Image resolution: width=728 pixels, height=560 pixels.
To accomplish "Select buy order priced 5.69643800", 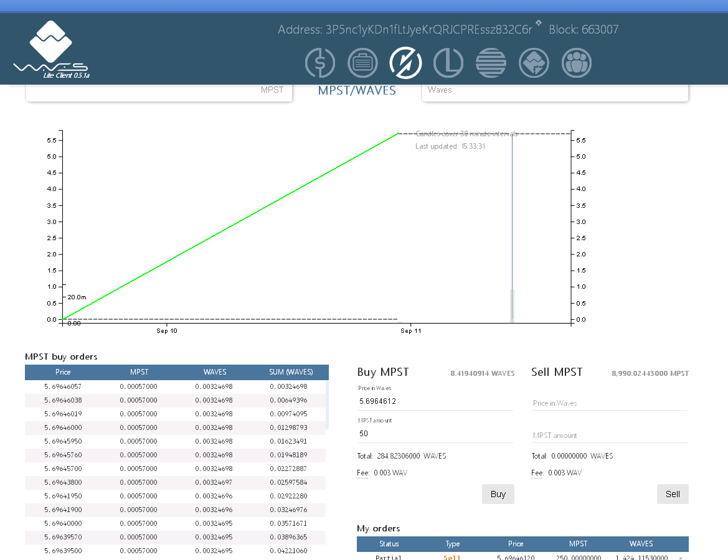I will pyautogui.click(x=176, y=482).
